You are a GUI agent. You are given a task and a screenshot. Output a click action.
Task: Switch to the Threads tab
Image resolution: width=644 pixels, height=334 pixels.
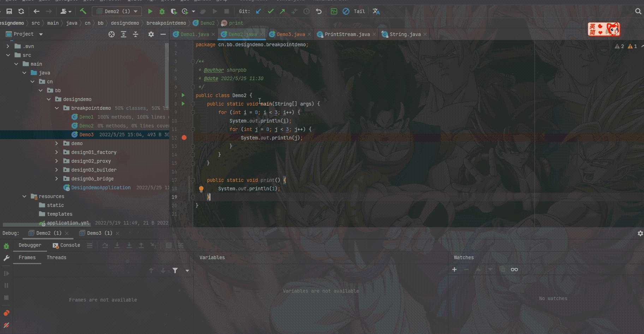click(x=56, y=257)
